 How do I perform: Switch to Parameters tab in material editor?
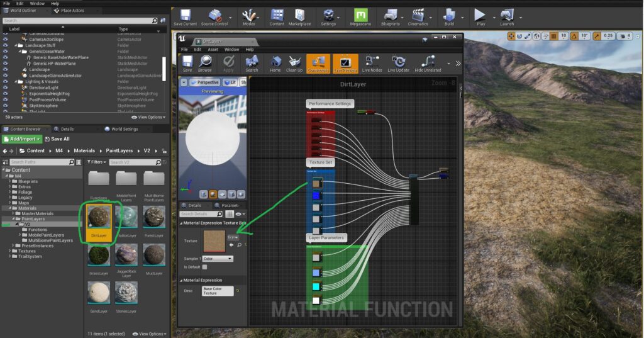pos(226,205)
